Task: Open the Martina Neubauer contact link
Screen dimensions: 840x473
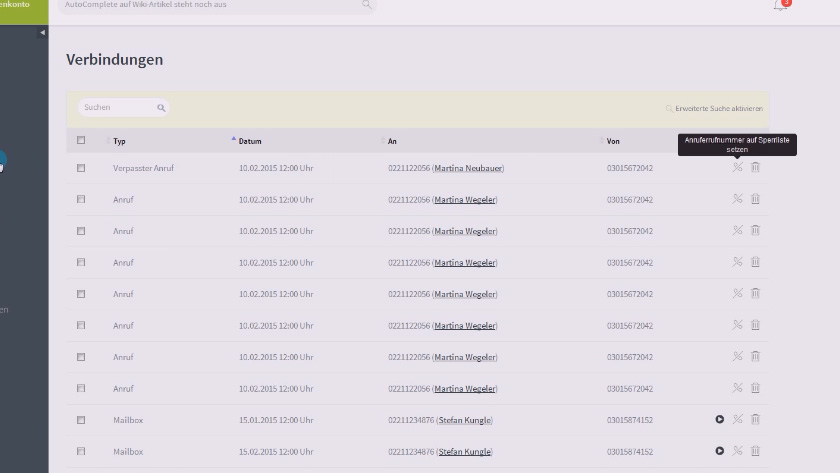Action: (468, 168)
